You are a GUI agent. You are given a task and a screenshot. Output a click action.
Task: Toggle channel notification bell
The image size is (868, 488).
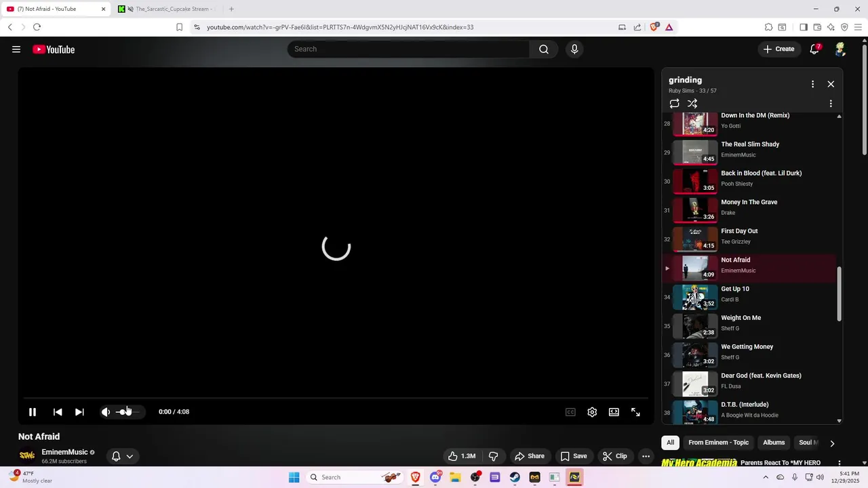point(116,456)
